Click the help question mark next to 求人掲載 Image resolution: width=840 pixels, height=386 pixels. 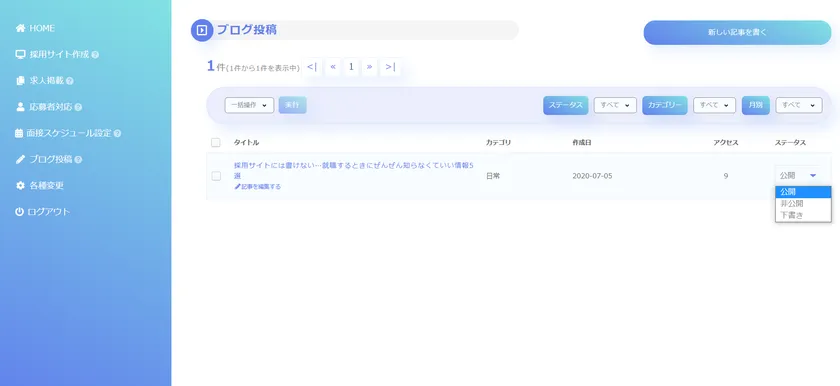tap(70, 81)
